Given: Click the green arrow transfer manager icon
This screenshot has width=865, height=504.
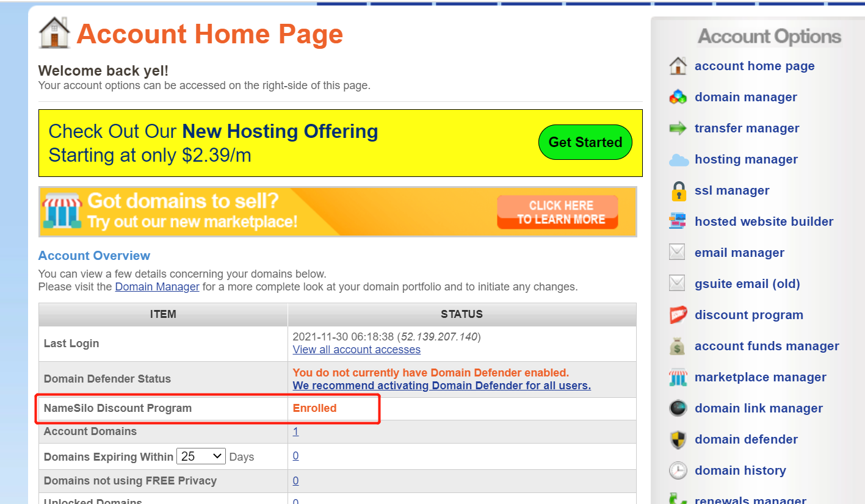Looking at the screenshot, I should coord(678,128).
